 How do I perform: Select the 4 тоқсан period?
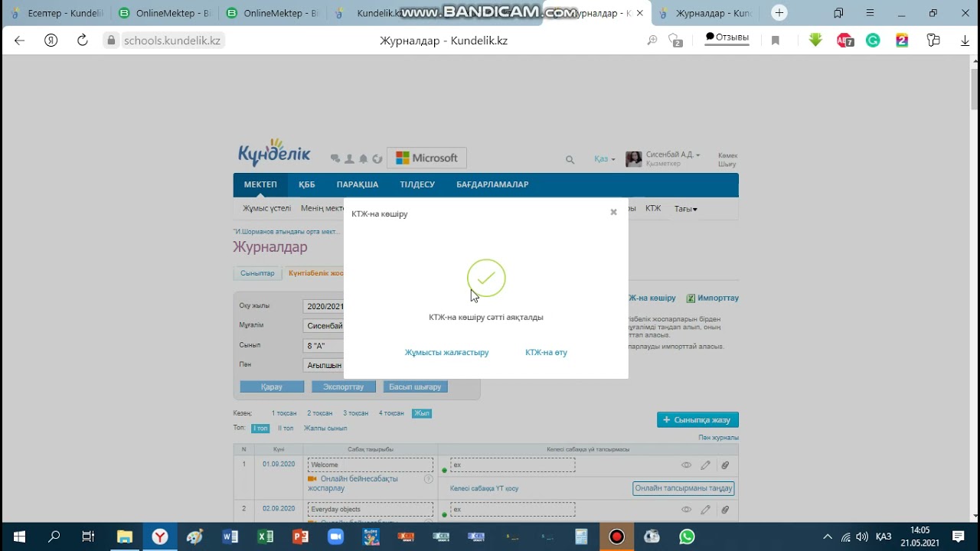click(x=391, y=413)
